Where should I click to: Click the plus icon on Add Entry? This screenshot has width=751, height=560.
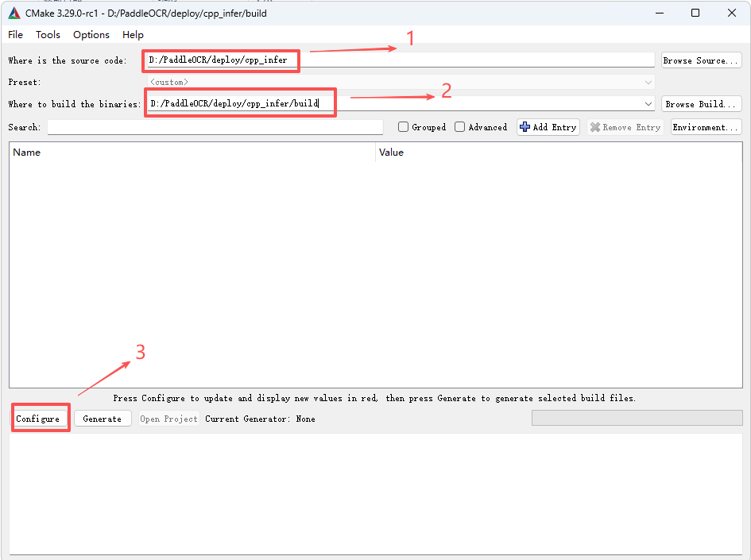point(525,127)
